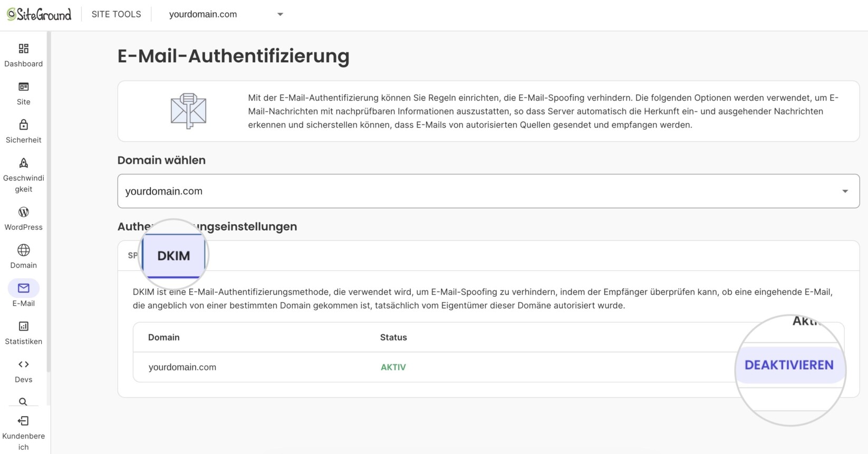Click the SITE TOOLS header label
Viewport: 868px width, 454px height.
pos(116,14)
